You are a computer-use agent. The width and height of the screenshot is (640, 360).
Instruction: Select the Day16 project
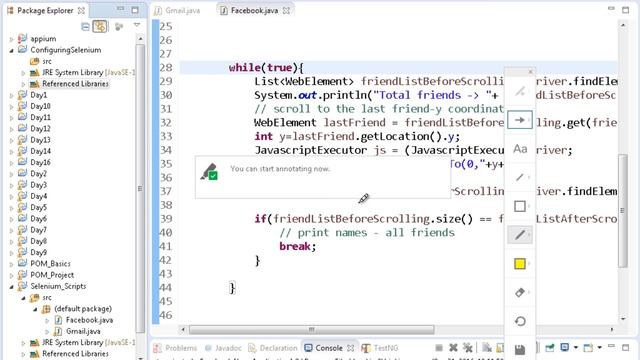40,162
